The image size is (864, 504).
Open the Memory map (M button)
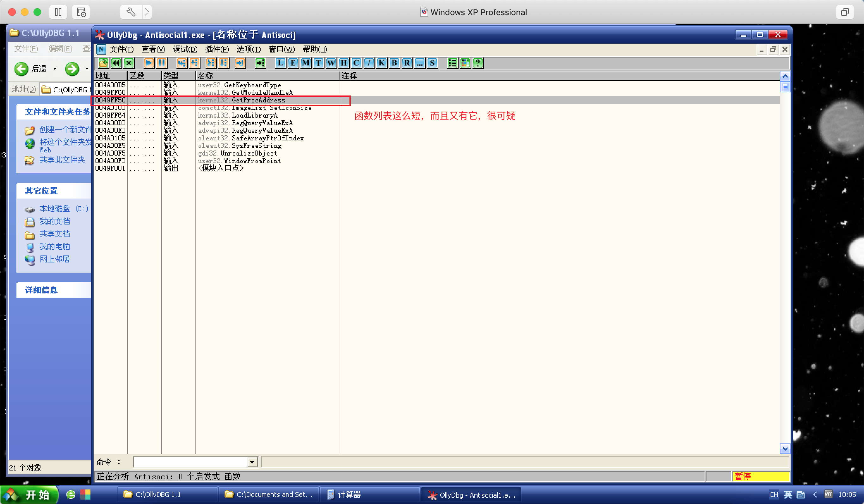pos(305,63)
